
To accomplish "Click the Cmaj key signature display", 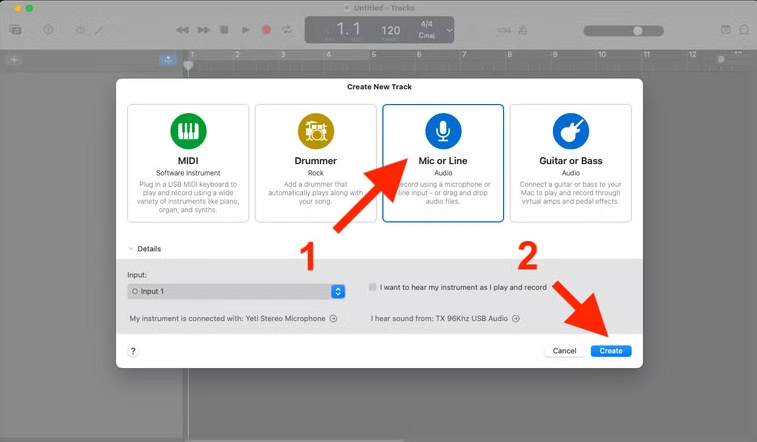I will pyautogui.click(x=427, y=35).
